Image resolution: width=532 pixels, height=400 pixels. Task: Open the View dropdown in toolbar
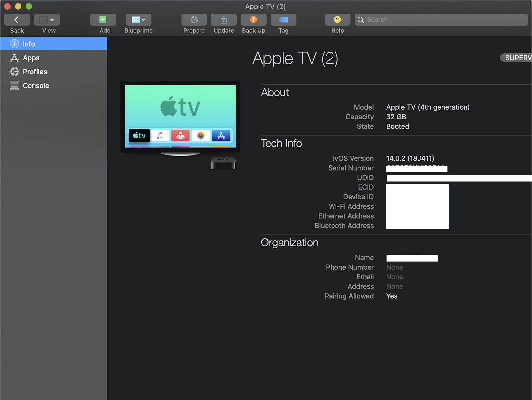pyautogui.click(x=47, y=20)
